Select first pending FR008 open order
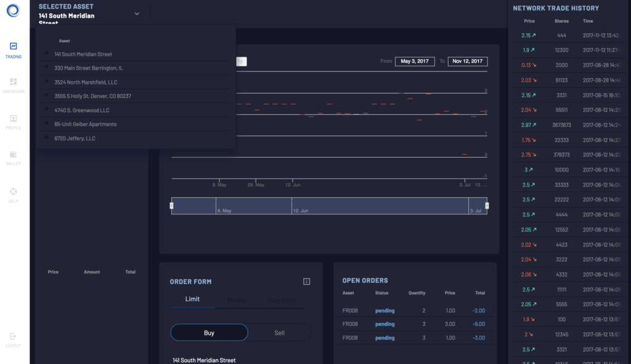 click(x=413, y=310)
